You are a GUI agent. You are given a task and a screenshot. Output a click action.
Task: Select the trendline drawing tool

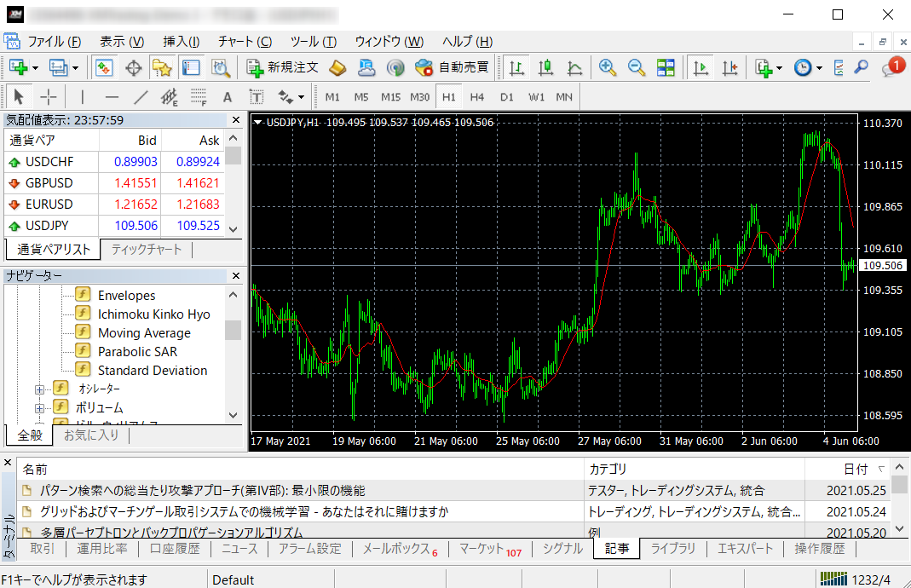[x=141, y=96]
